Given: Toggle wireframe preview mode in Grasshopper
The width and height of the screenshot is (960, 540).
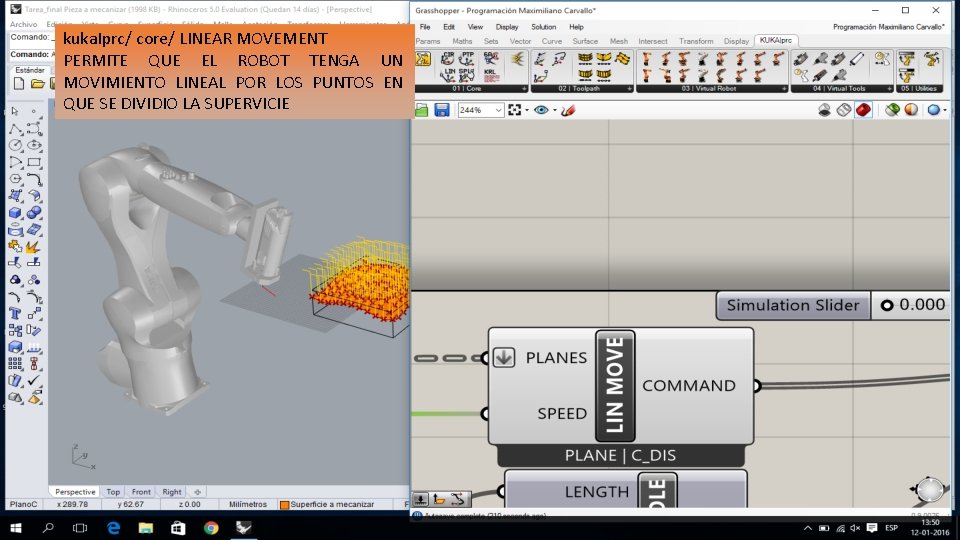Looking at the screenshot, I should tap(844, 110).
